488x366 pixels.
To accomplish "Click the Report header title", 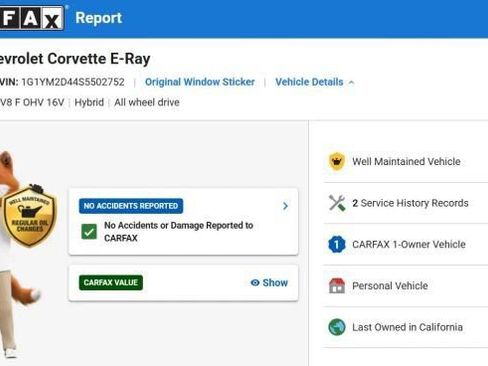I will [99, 18].
